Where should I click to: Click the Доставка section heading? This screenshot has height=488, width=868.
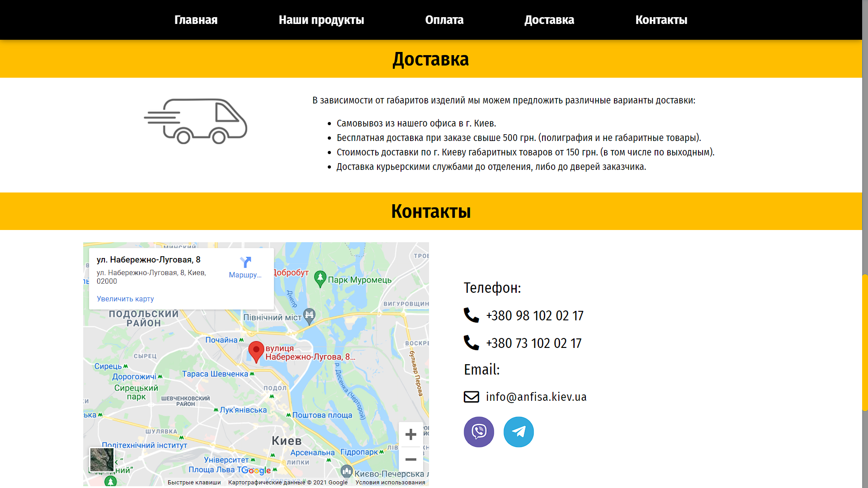point(431,59)
